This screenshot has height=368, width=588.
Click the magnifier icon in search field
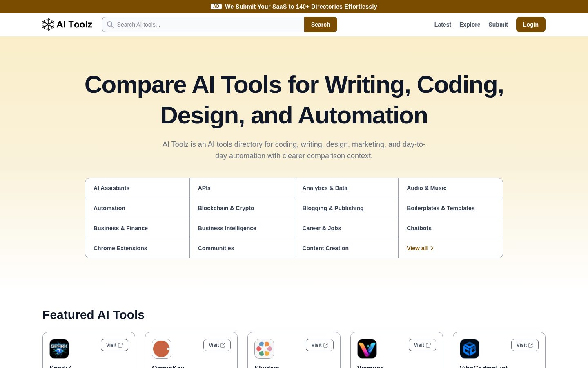click(110, 25)
